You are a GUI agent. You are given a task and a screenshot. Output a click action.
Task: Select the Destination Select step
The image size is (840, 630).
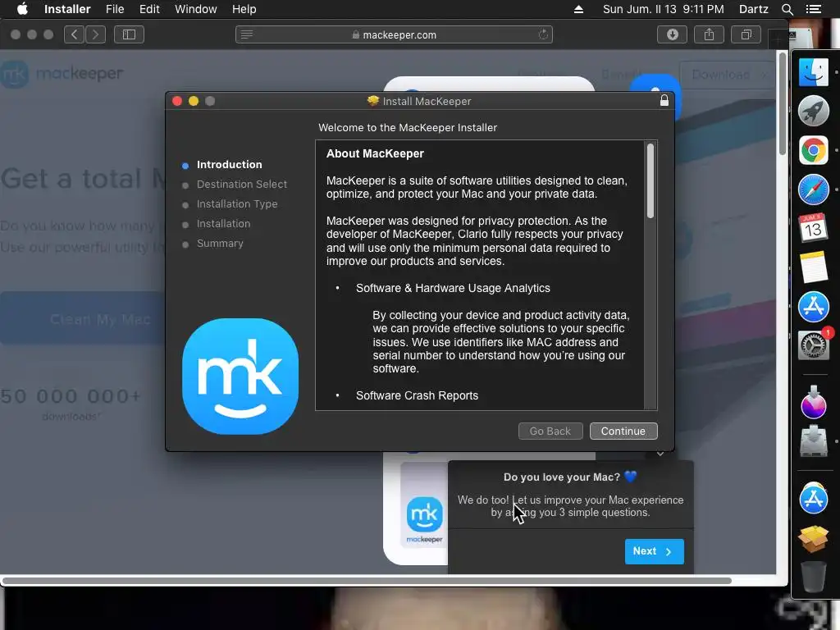[242, 185]
